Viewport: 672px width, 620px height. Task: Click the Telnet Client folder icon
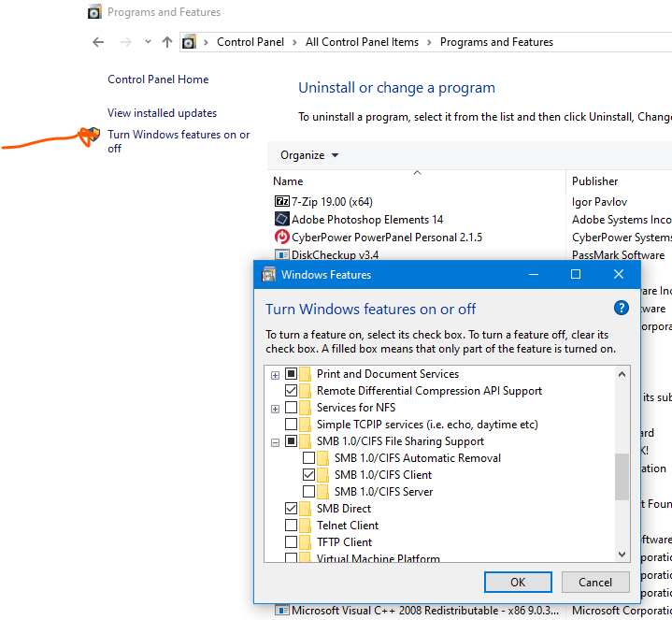pos(305,526)
